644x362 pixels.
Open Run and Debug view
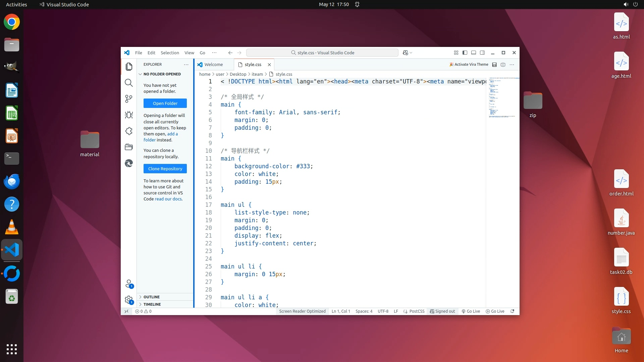click(x=129, y=115)
